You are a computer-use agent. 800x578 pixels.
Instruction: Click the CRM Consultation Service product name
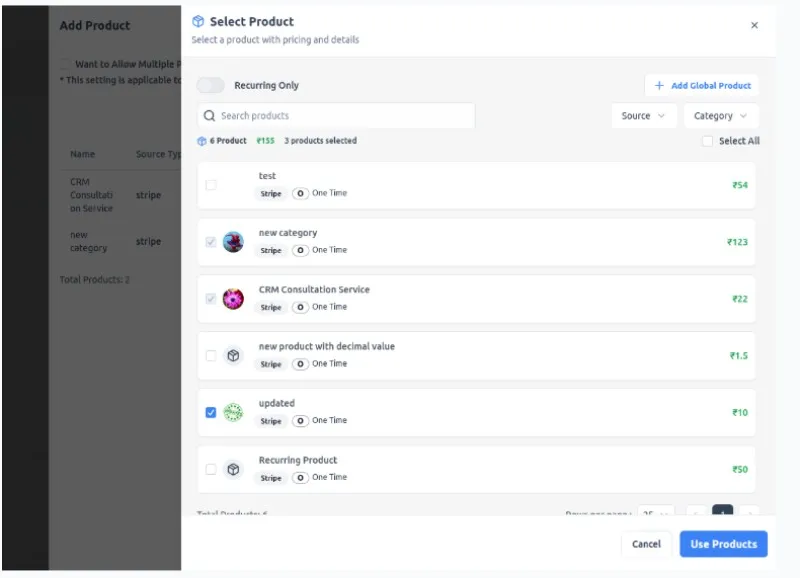(x=314, y=290)
